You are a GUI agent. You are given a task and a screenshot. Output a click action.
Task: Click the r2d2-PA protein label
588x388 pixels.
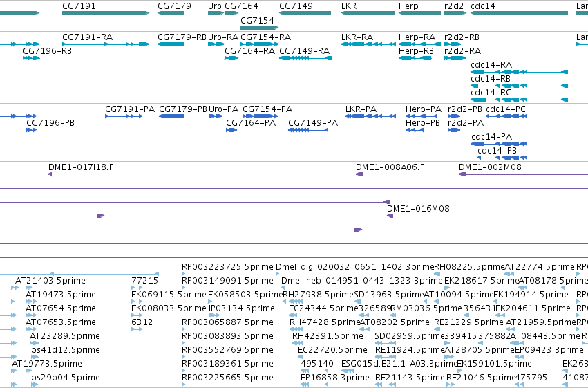click(466, 123)
